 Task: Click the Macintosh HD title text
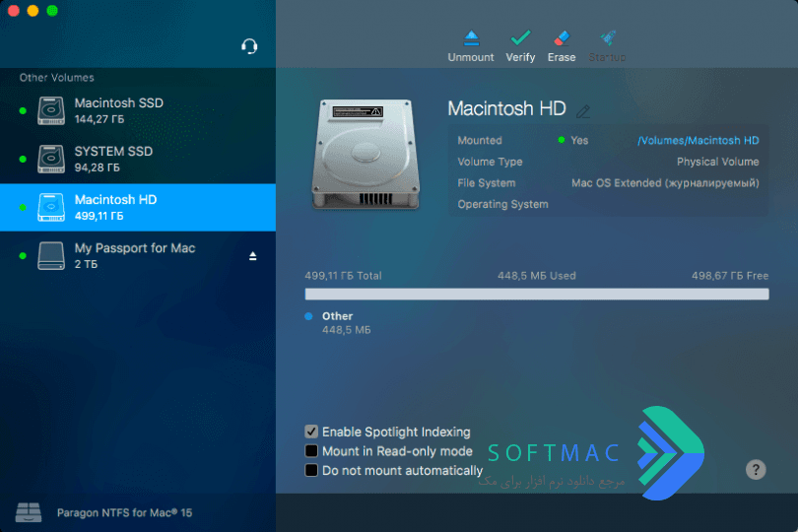(506, 108)
